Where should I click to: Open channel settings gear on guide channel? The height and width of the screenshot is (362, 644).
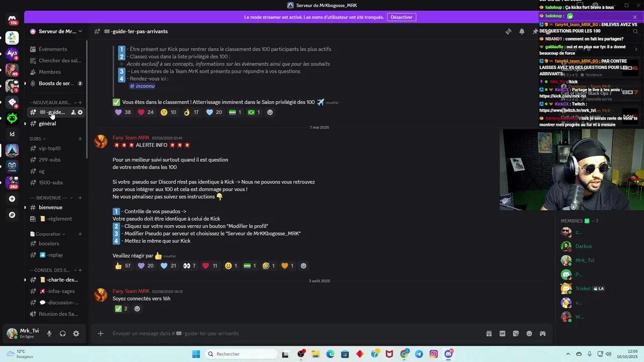click(x=80, y=112)
